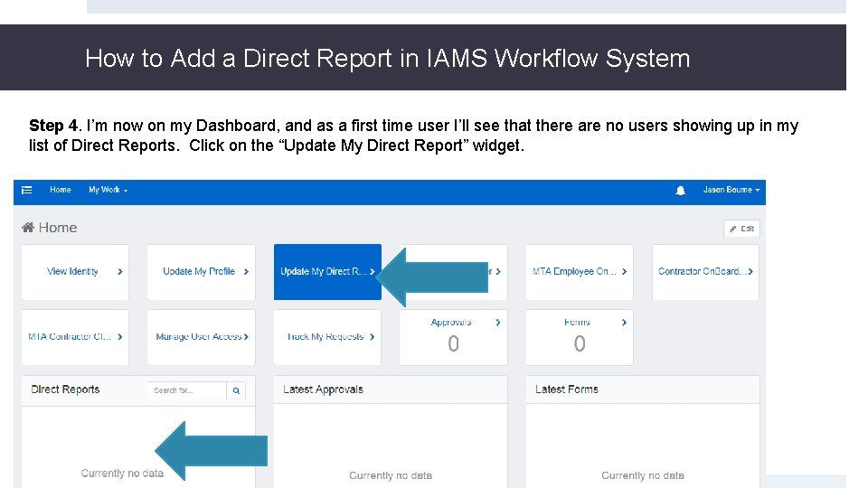Open the Track My Requests widget

327,337
